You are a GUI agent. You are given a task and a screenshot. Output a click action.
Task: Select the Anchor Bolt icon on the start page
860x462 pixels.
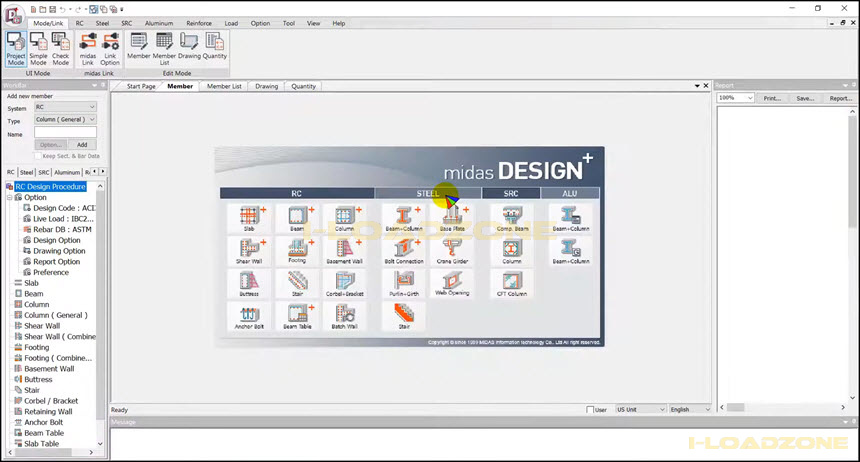[249, 317]
